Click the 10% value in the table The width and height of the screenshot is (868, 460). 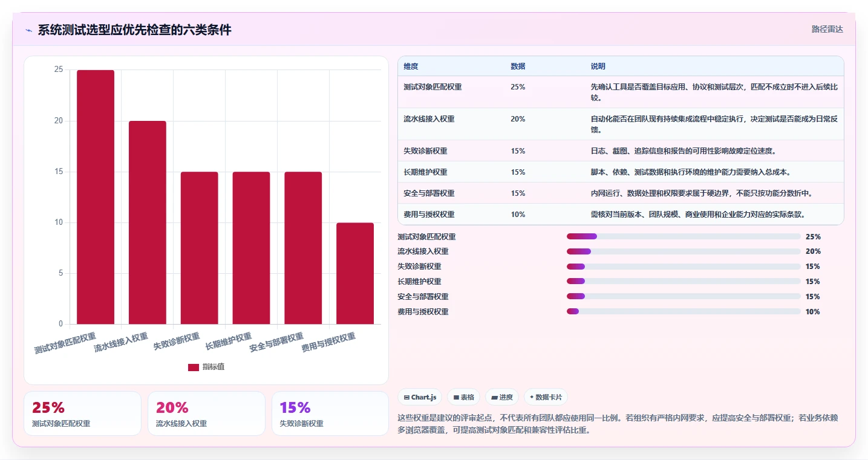518,215
